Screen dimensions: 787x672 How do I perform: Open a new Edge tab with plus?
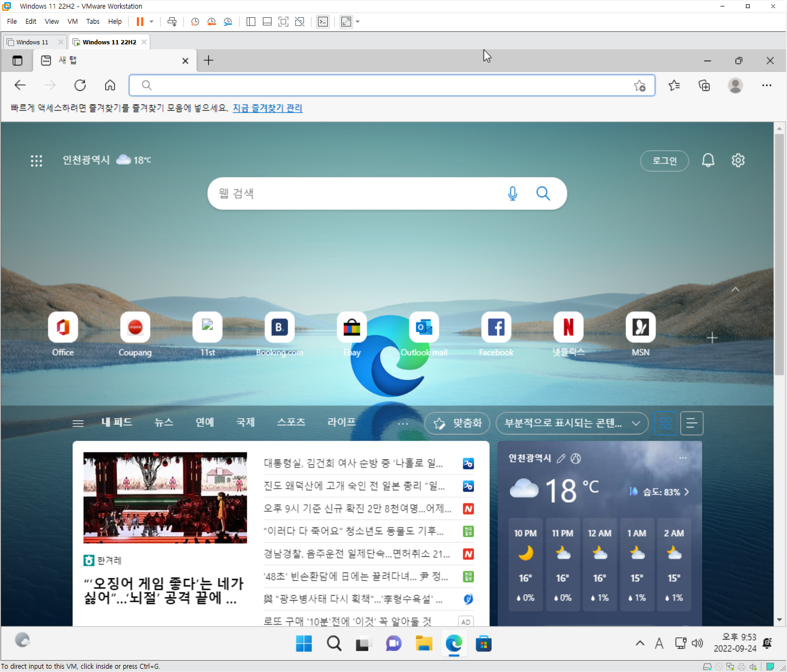pos(208,60)
